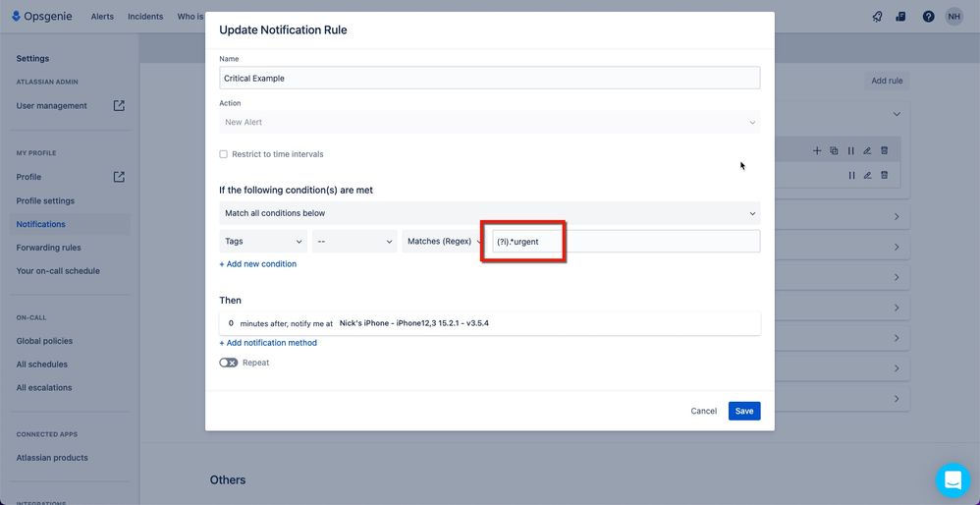Open the dropdown showing two dashes

(x=355, y=242)
